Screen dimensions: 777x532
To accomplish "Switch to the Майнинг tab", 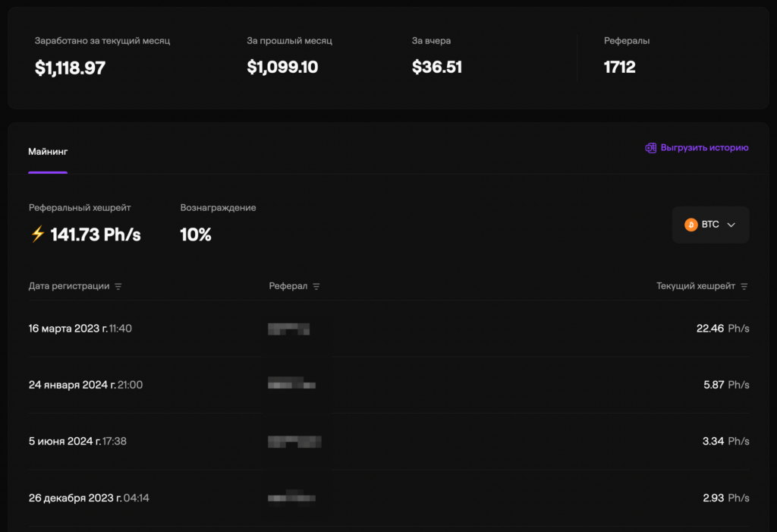I will coord(48,152).
